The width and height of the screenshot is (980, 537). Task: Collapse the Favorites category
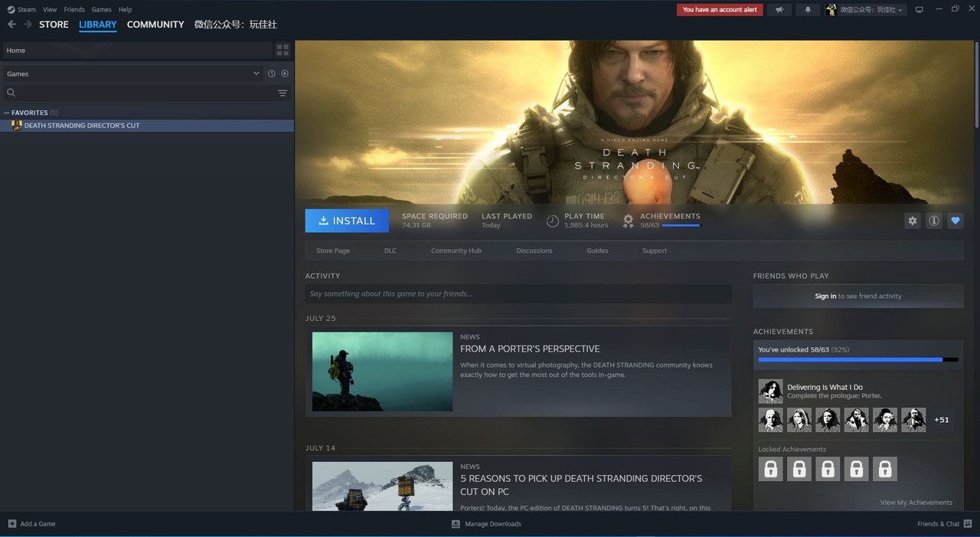[7, 113]
